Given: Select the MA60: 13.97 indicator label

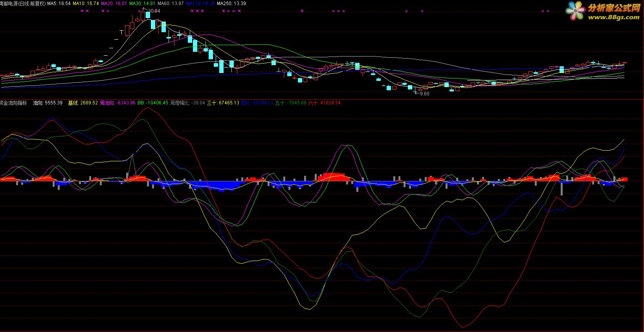Looking at the screenshot, I should click(x=171, y=3).
